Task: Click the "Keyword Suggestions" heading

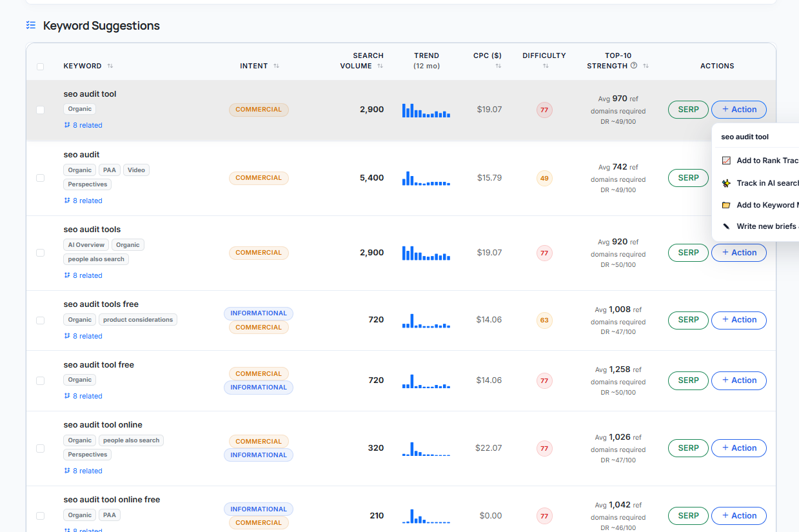Action: [101, 26]
